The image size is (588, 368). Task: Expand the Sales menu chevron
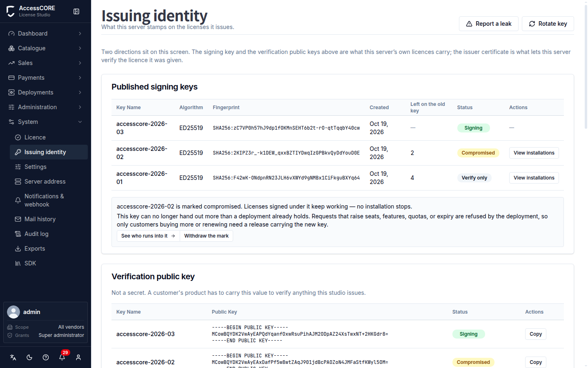80,63
